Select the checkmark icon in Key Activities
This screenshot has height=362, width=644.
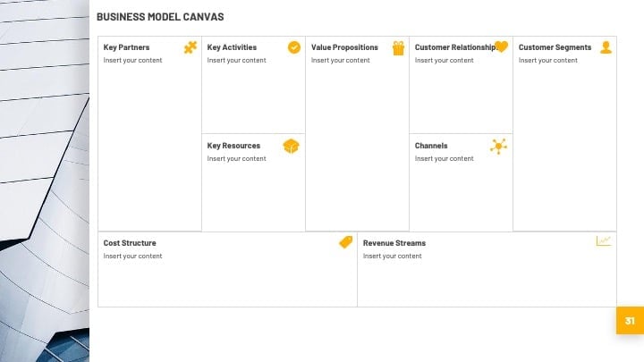(x=293, y=47)
